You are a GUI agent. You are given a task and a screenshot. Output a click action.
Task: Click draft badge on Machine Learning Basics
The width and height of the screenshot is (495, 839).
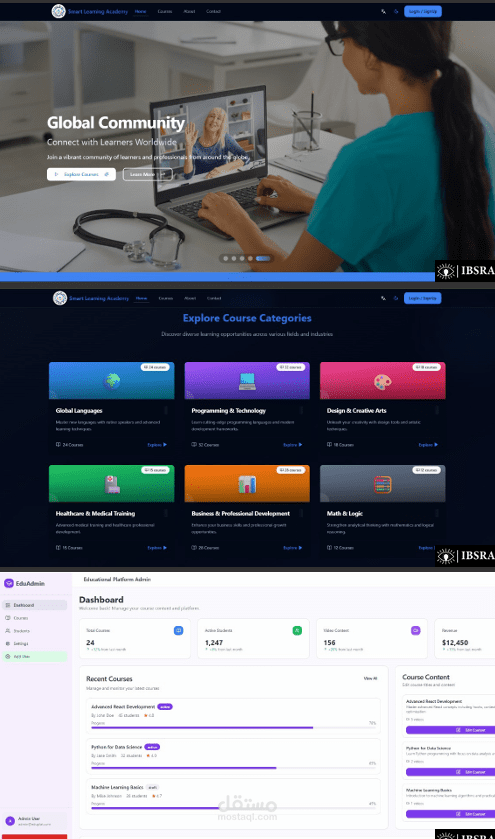[153, 788]
